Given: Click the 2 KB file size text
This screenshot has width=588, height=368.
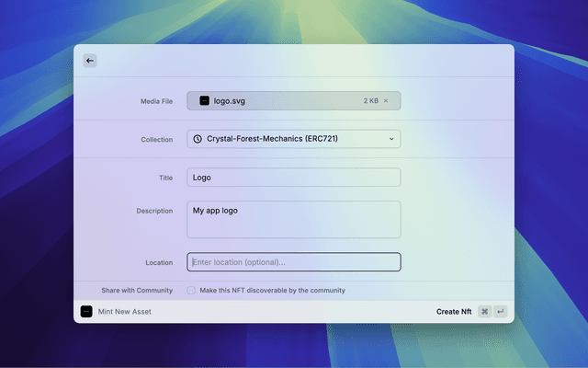Looking at the screenshot, I should pos(370,101).
